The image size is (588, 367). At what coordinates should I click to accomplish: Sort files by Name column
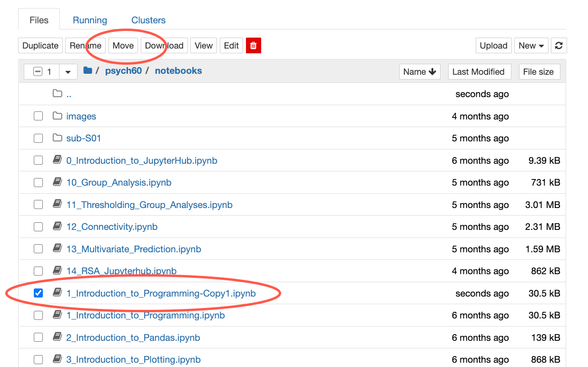point(419,72)
